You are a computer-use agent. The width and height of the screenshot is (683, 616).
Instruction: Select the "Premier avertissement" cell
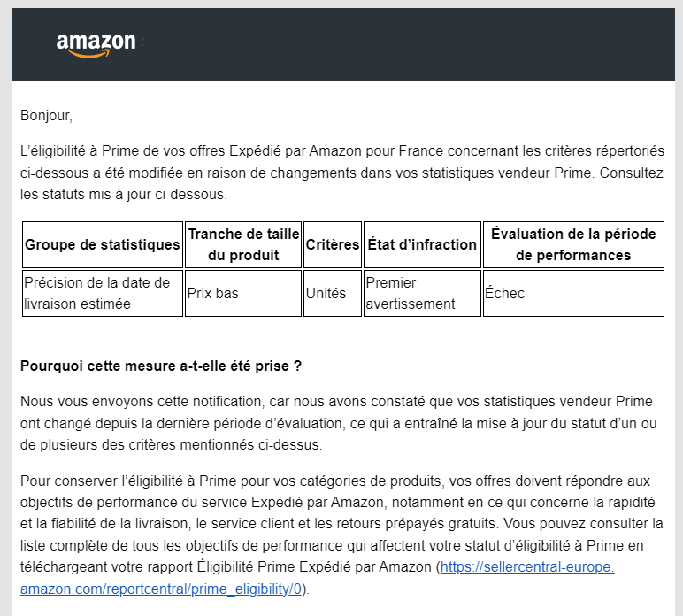click(x=422, y=293)
